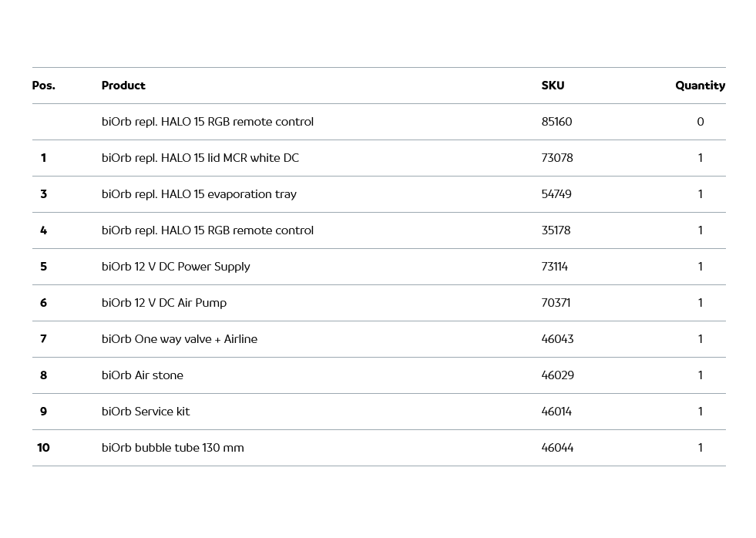Open the biOrb Service kit product
The image size is (756, 538).
(x=146, y=412)
